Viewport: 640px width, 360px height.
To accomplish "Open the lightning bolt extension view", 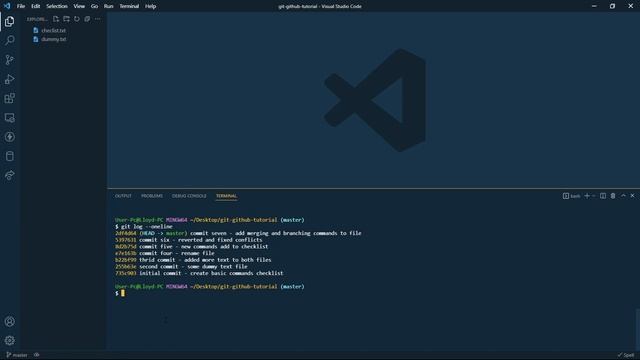I will point(9,137).
